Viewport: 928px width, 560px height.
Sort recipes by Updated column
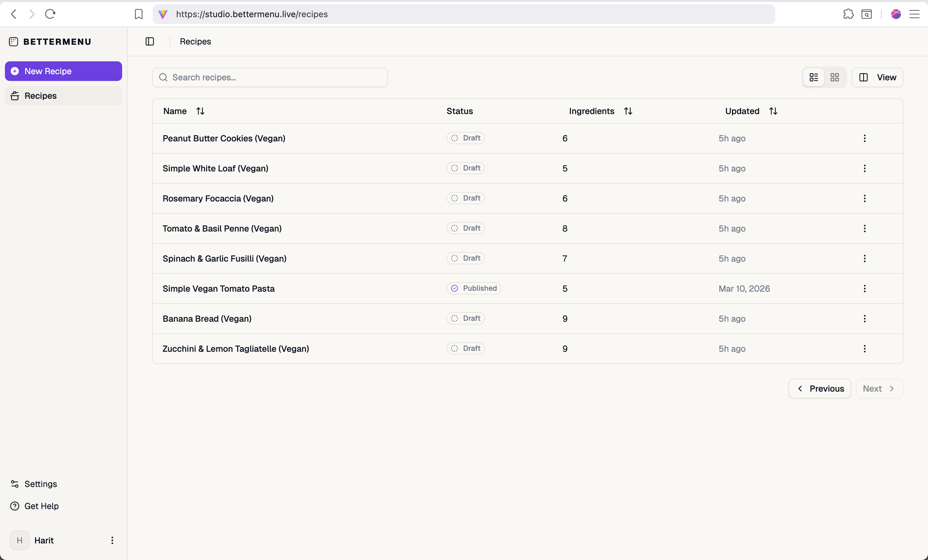point(773,111)
